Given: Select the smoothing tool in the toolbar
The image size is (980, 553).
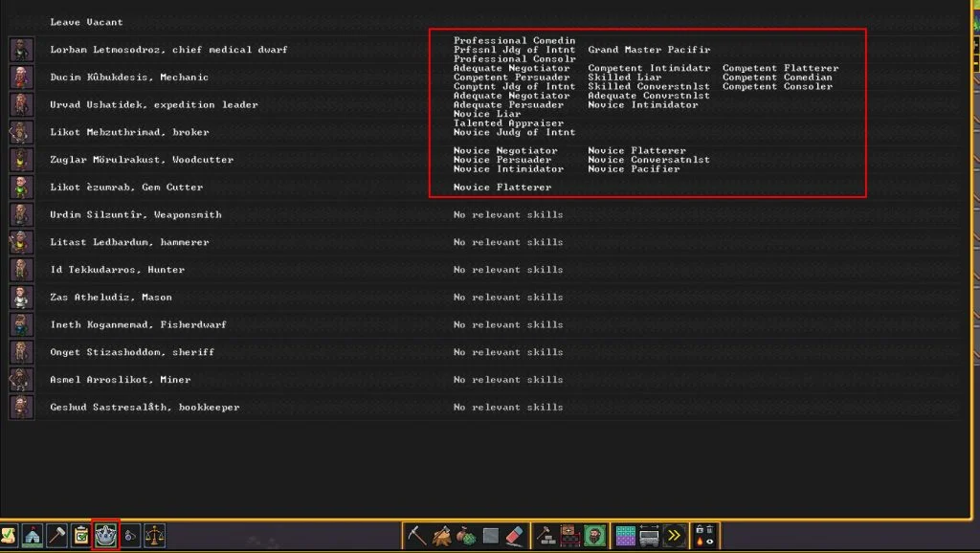Looking at the screenshot, I should pyautogui.click(x=489, y=534).
